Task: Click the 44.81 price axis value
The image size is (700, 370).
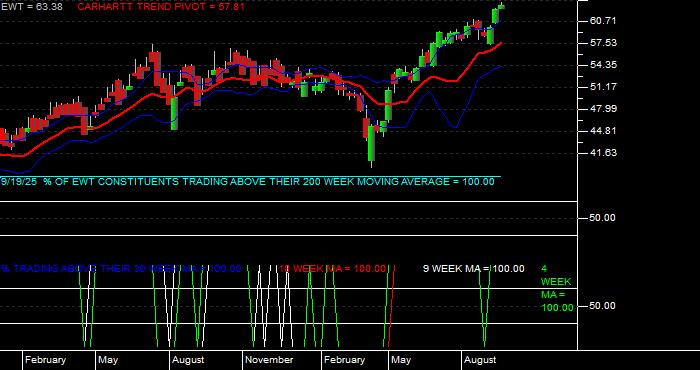Action: tap(603, 131)
